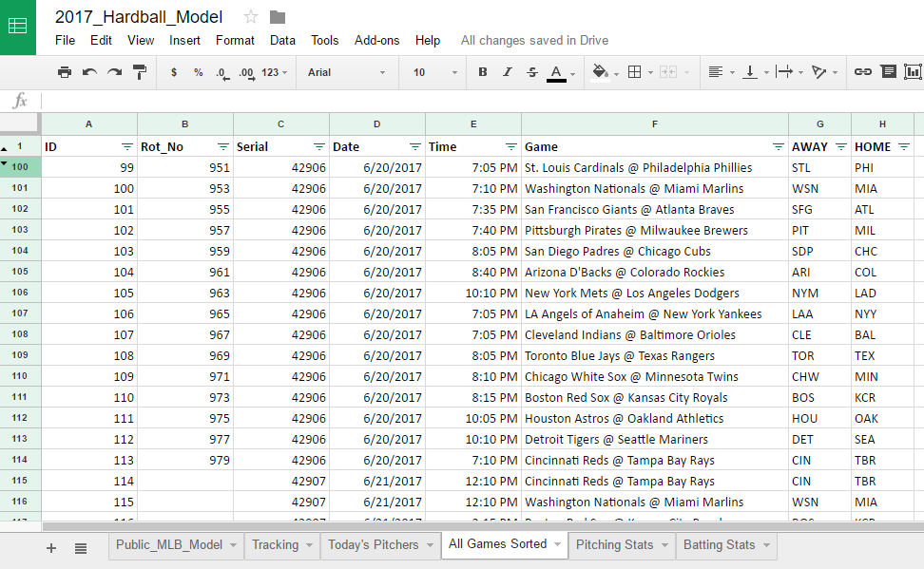Open the Data menu

pos(282,40)
